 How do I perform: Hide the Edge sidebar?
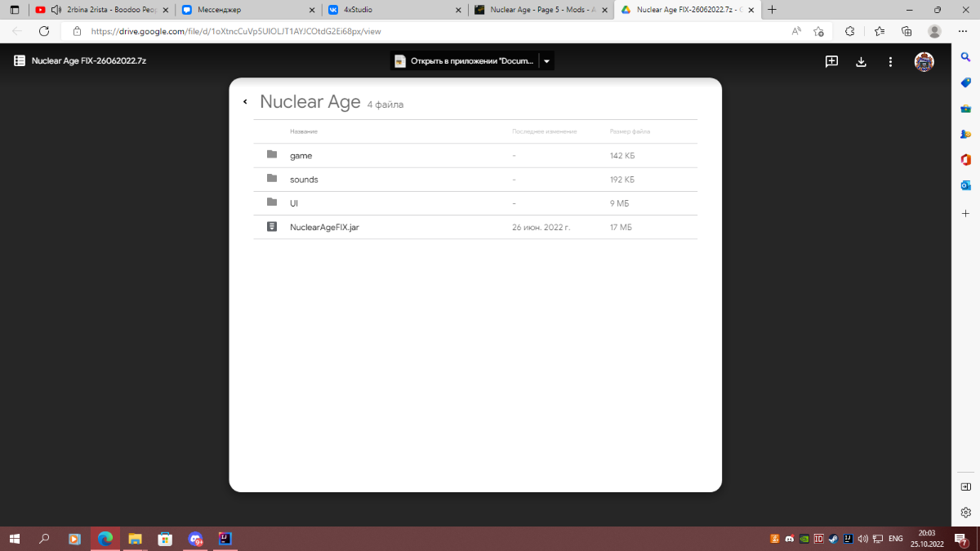coord(965,487)
